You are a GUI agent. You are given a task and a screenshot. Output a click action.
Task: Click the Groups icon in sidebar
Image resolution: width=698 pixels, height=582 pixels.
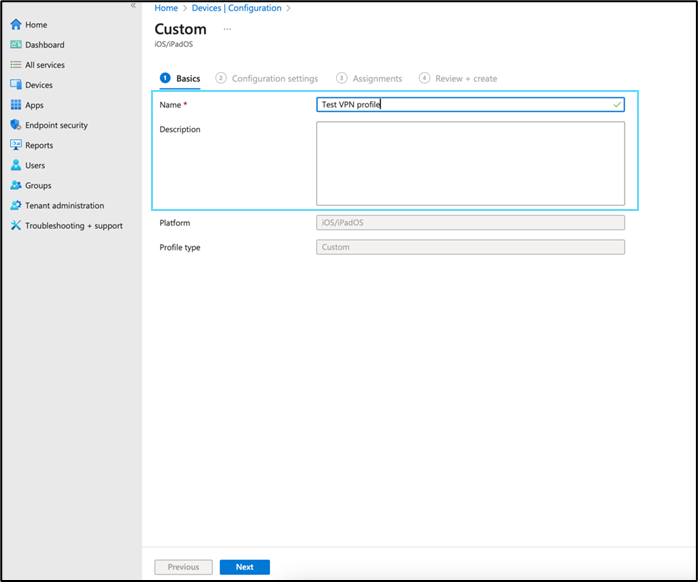click(x=16, y=185)
